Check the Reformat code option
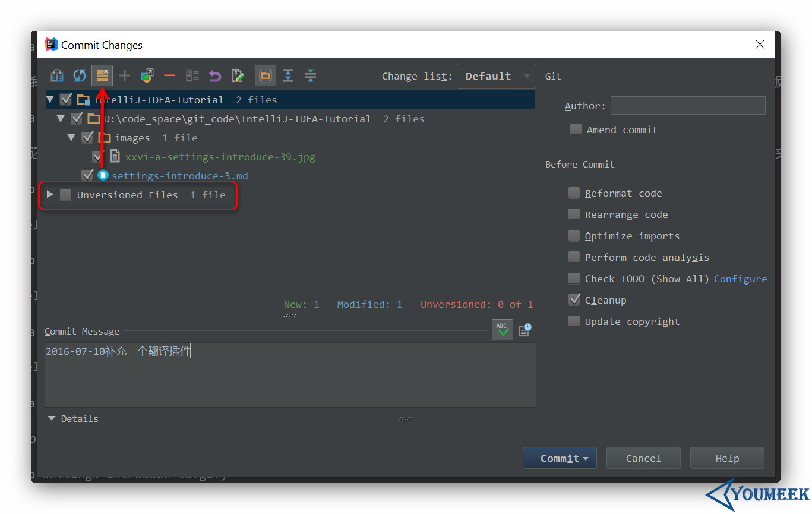This screenshot has height=514, width=812. tap(574, 193)
